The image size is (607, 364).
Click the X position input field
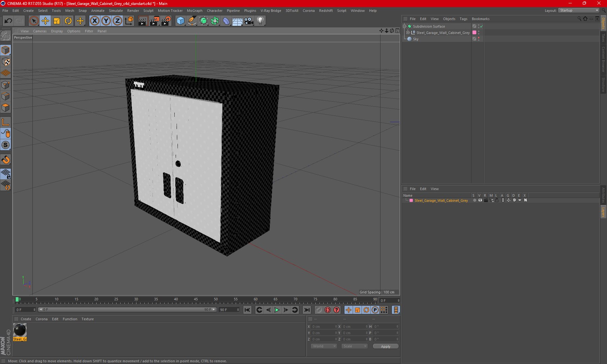[x=323, y=327]
